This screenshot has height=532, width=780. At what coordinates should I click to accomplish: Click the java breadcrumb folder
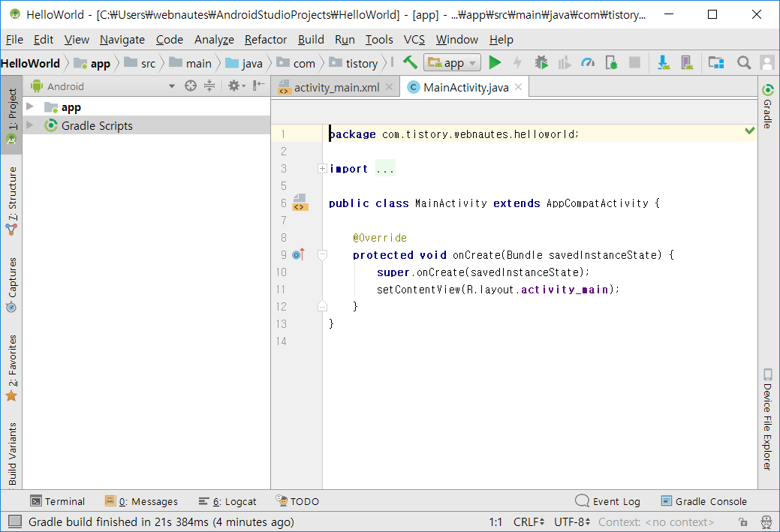pos(244,63)
